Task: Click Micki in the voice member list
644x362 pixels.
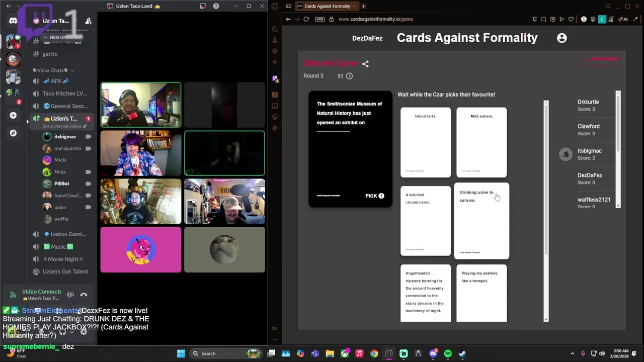Action: [61, 160]
